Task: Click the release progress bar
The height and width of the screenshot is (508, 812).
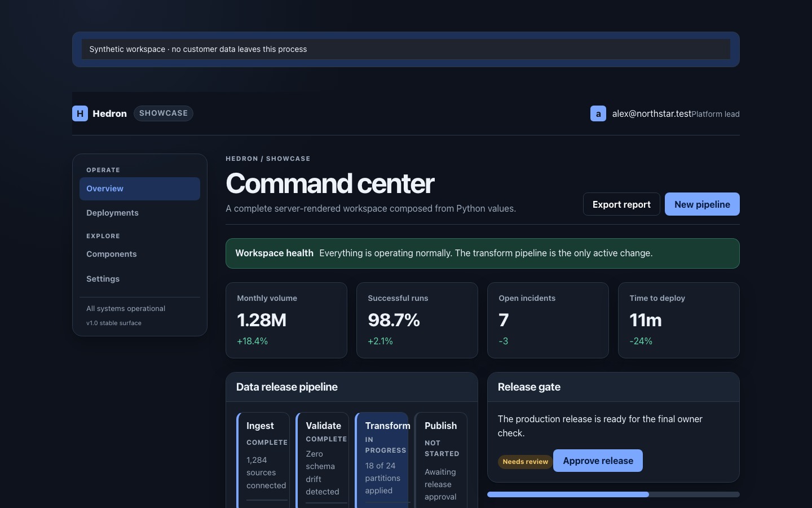Action: [x=614, y=494]
